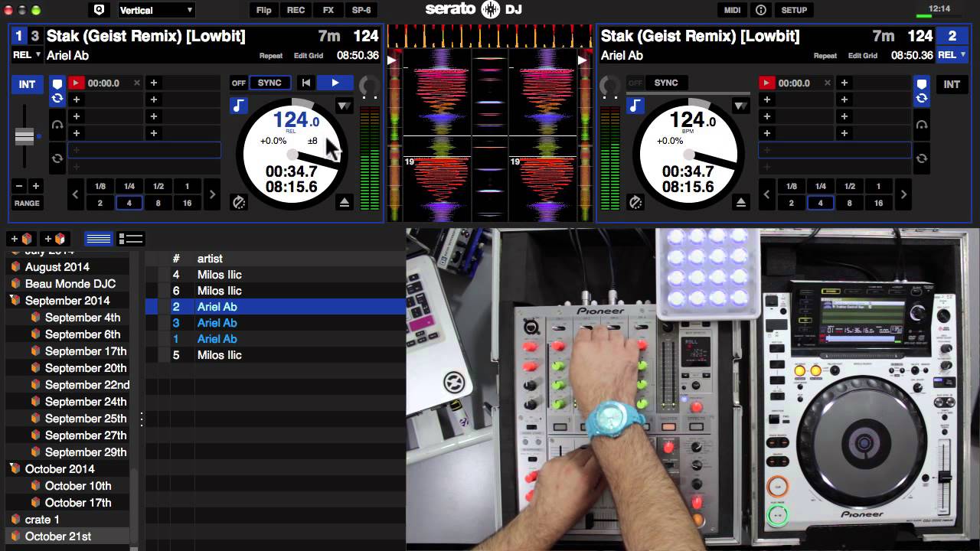
Task: Trigger red cue point 1 on left deck
Action: click(x=76, y=83)
